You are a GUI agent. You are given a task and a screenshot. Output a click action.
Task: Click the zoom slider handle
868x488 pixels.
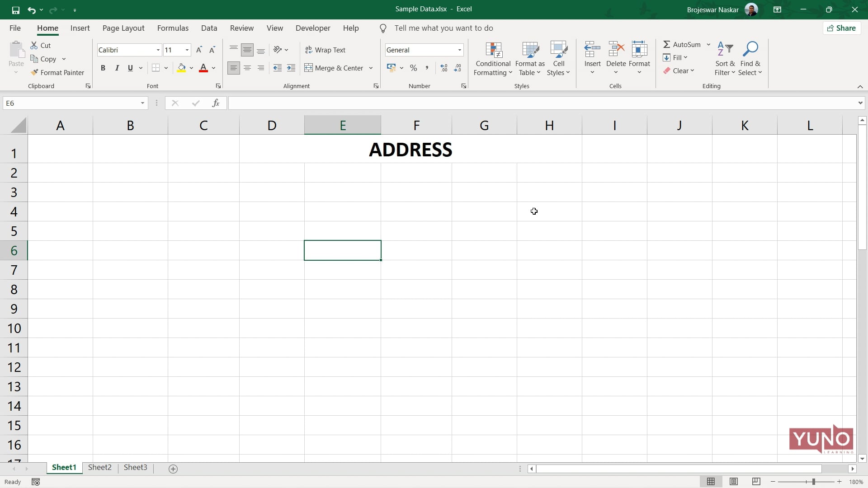[x=813, y=482]
